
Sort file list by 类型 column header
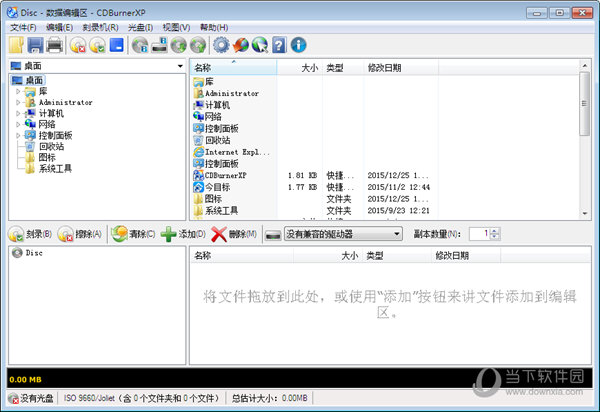tap(343, 68)
